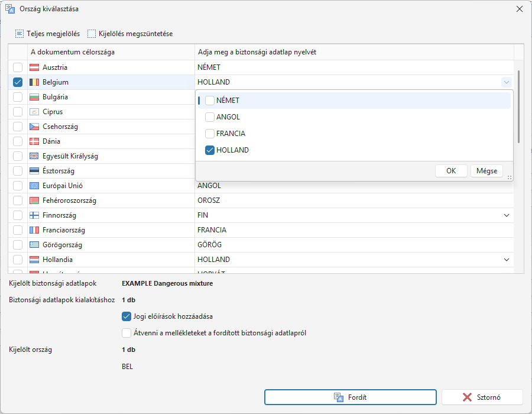532x414 pixels.
Task: Click the Csehország flag icon
Action: coord(34,127)
